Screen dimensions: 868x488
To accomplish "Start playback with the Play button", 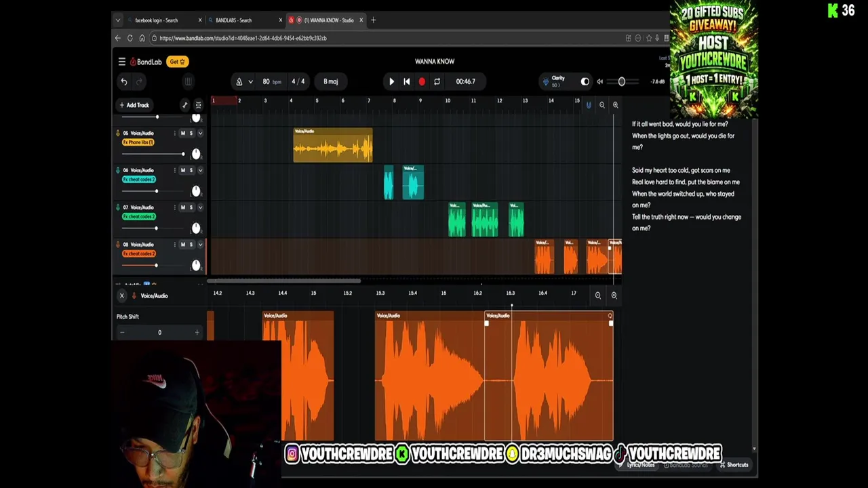I will coord(391,81).
